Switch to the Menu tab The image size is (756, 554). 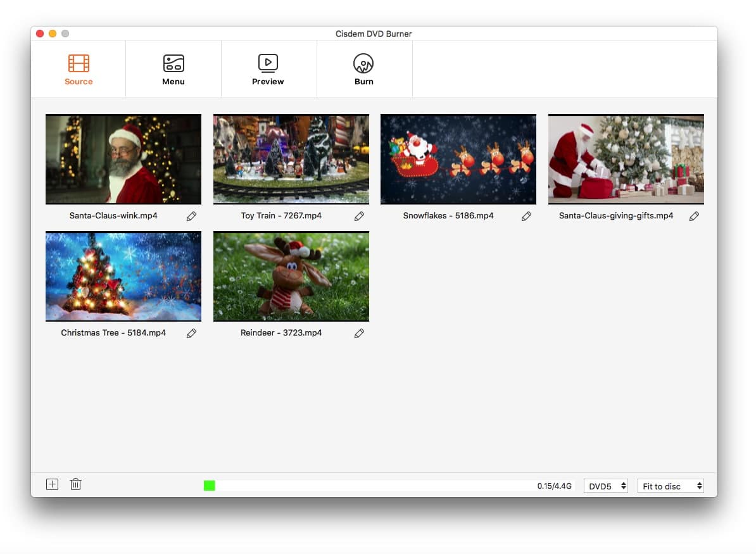(x=173, y=81)
